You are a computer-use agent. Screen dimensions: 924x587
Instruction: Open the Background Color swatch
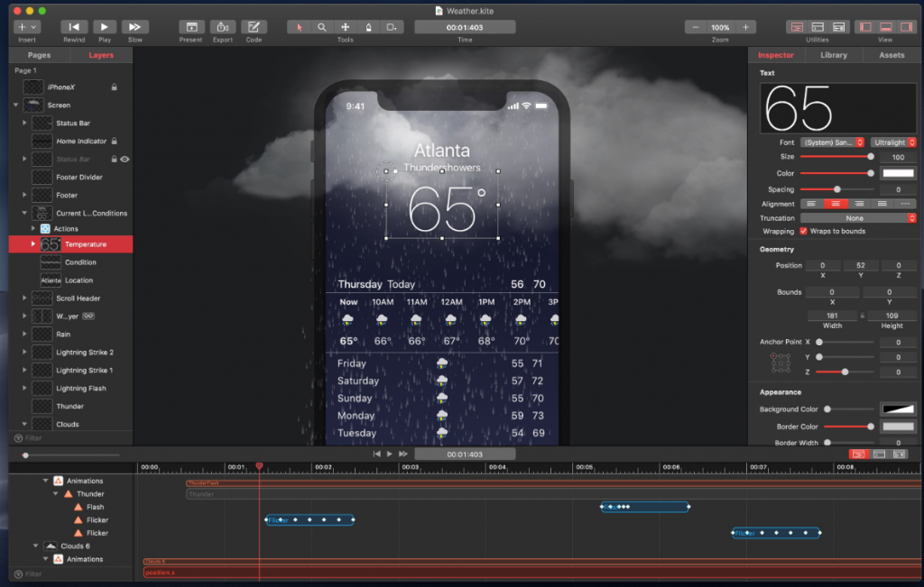coord(898,409)
